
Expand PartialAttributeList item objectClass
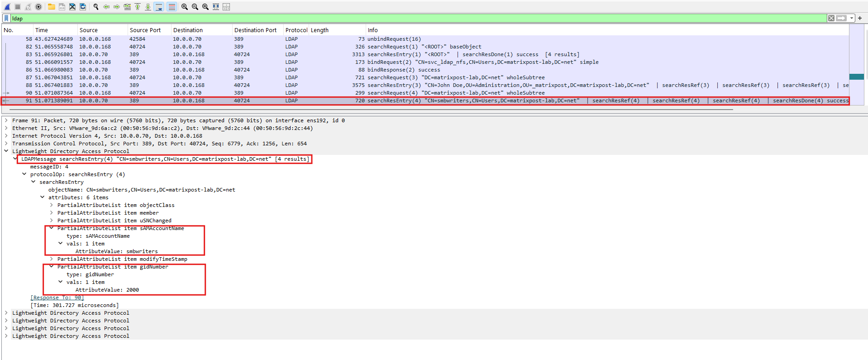pyautogui.click(x=52, y=205)
